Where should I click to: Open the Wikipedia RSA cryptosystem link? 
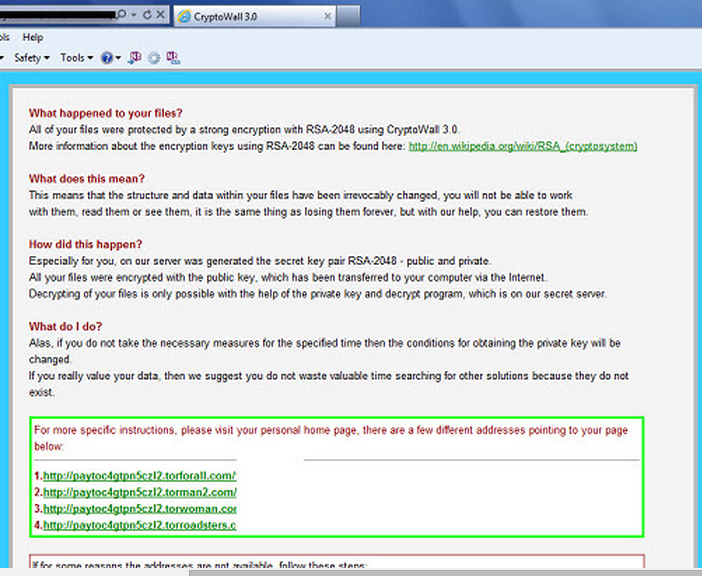pyautogui.click(x=523, y=146)
